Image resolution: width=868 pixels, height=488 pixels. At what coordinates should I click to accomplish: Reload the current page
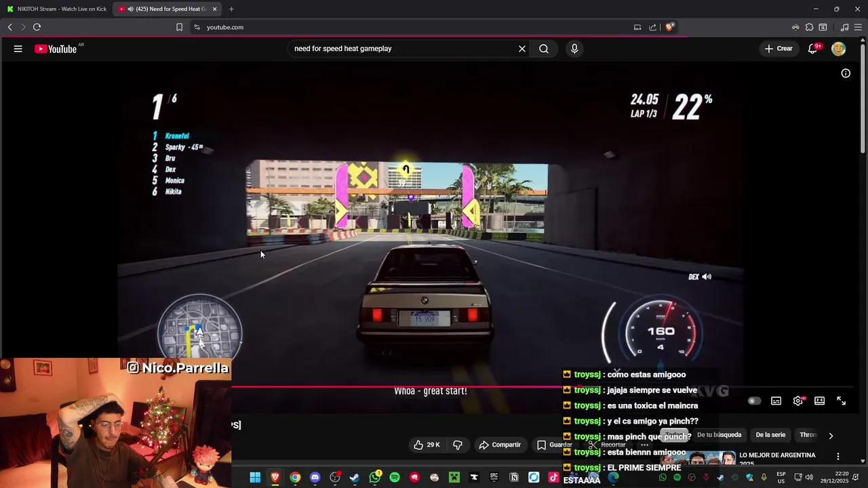[x=37, y=27]
